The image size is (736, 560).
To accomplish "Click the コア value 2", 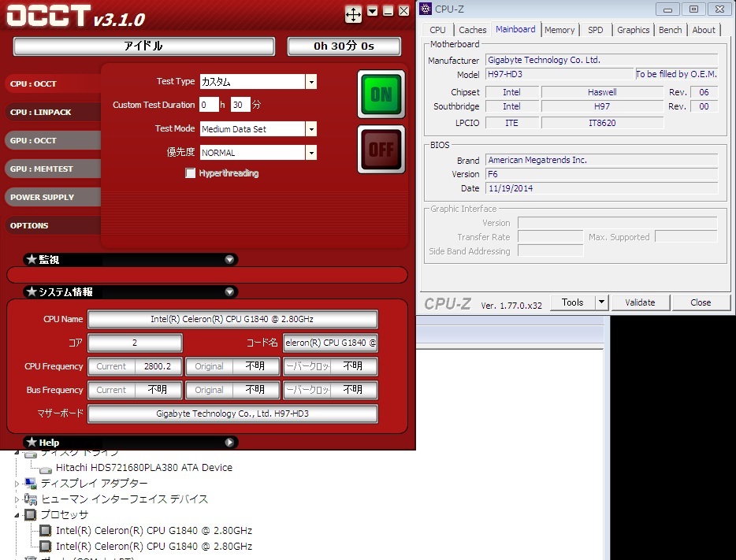I will [x=136, y=343].
